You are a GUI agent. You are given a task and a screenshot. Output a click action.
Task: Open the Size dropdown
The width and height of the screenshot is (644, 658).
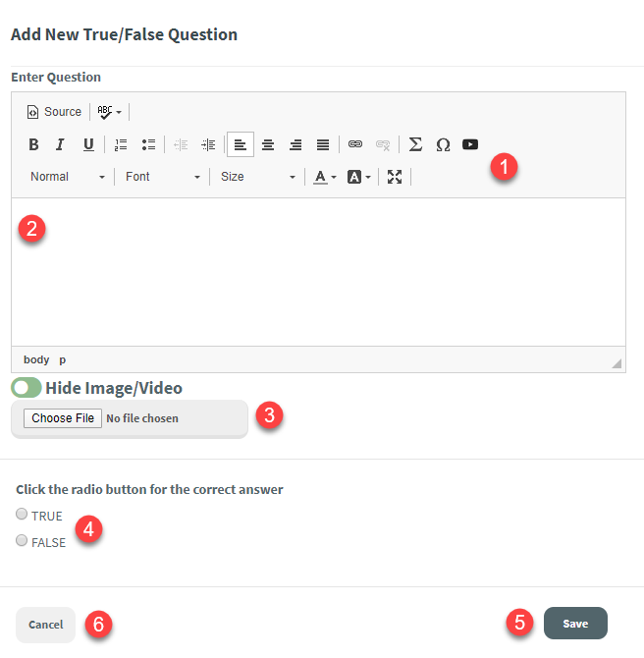pyautogui.click(x=257, y=177)
